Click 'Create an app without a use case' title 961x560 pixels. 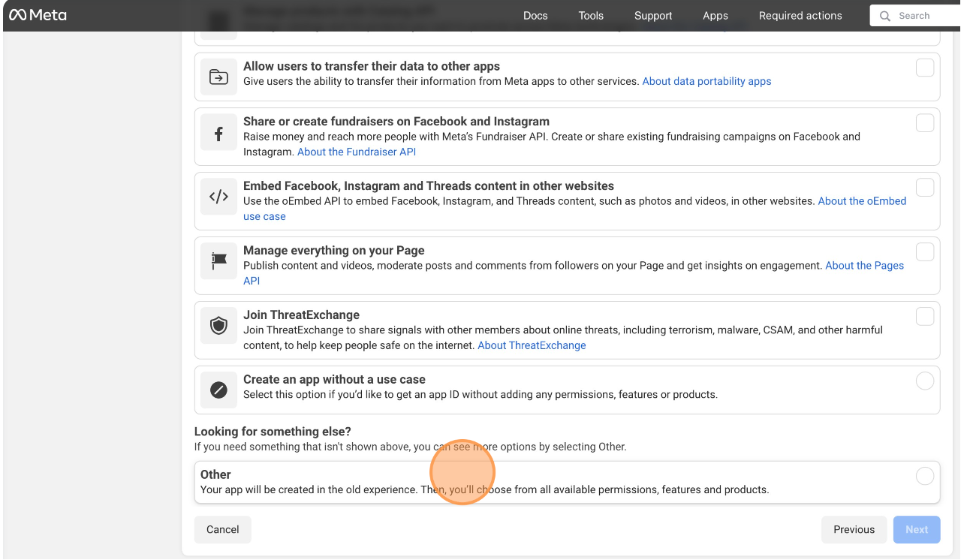tap(334, 380)
